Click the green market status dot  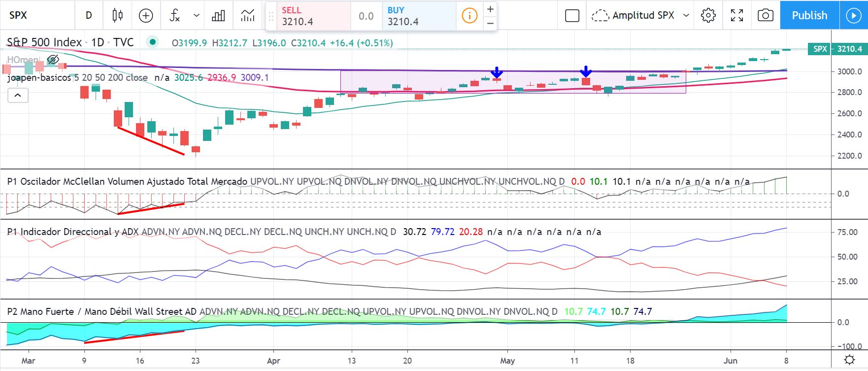click(153, 42)
